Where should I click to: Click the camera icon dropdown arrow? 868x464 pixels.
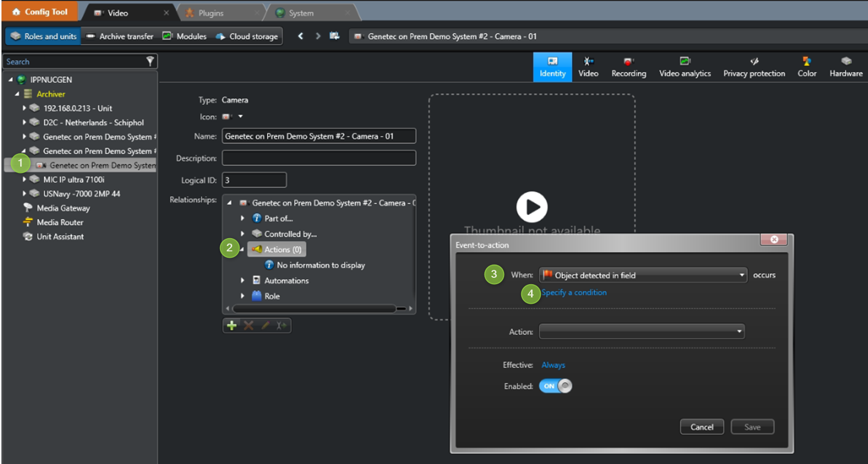[x=241, y=117]
